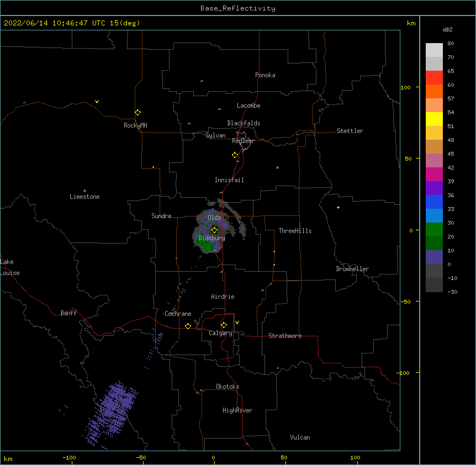476x465 pixels.
Task: Click the white plus marker north of Drumheller
Action: [338, 207]
